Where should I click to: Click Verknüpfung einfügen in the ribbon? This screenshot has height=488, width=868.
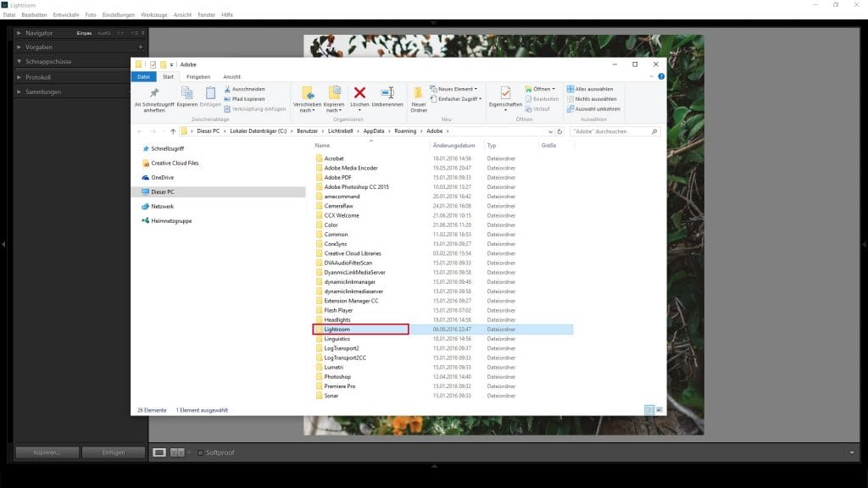click(255, 109)
